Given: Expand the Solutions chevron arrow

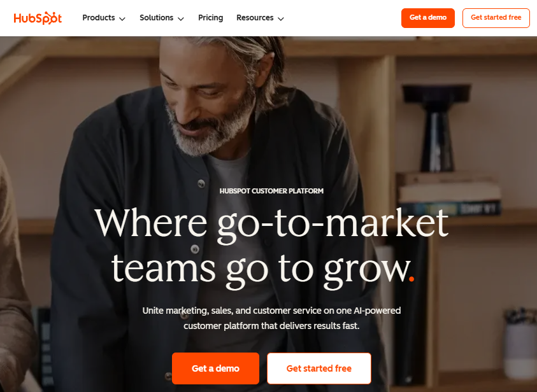Looking at the screenshot, I should point(180,19).
